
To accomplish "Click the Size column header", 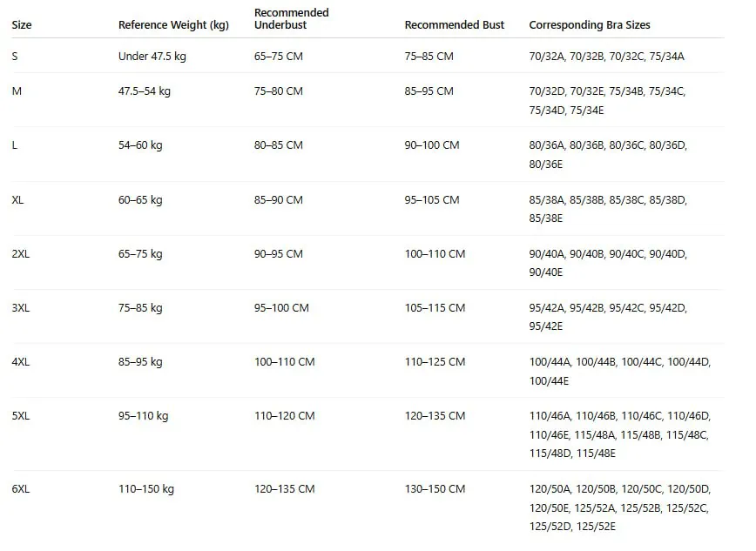I will click(22, 25).
